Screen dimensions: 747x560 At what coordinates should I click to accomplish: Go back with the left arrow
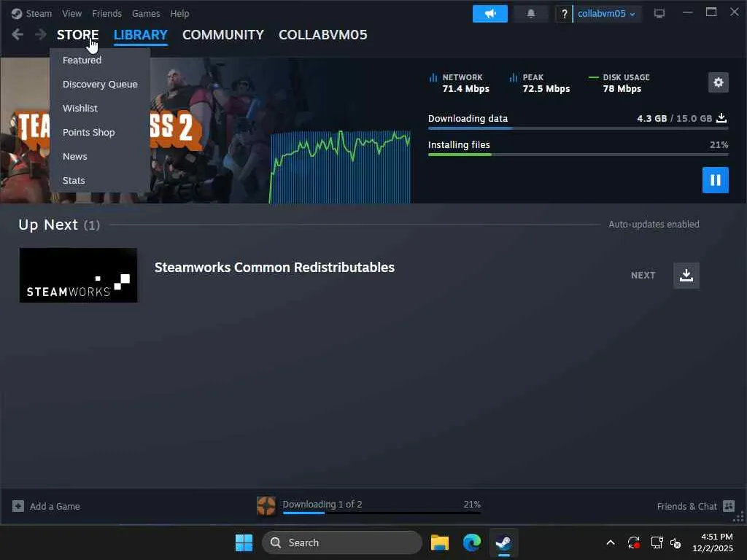tap(18, 34)
